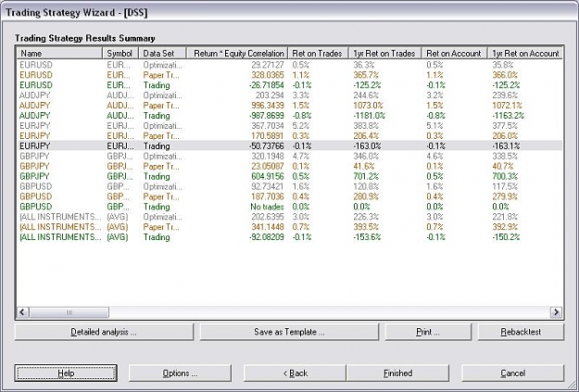This screenshot has height=392, width=579.
Task: Sort by Return * Equity Correlation header
Action: click(237, 53)
